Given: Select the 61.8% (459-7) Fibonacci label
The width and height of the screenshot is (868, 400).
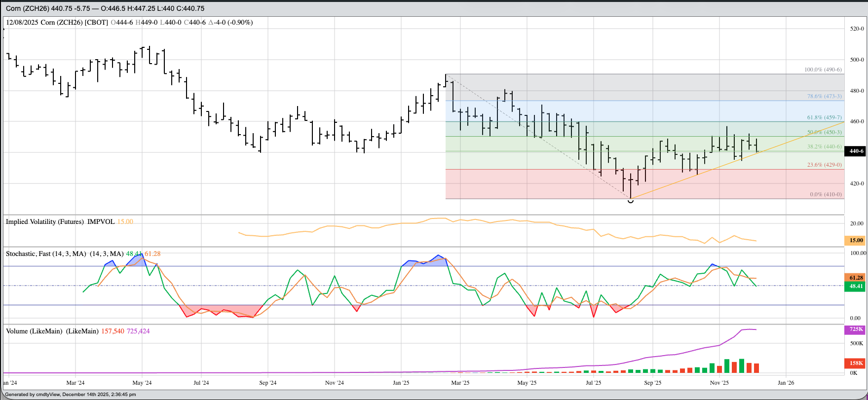Looking at the screenshot, I should pos(824,117).
